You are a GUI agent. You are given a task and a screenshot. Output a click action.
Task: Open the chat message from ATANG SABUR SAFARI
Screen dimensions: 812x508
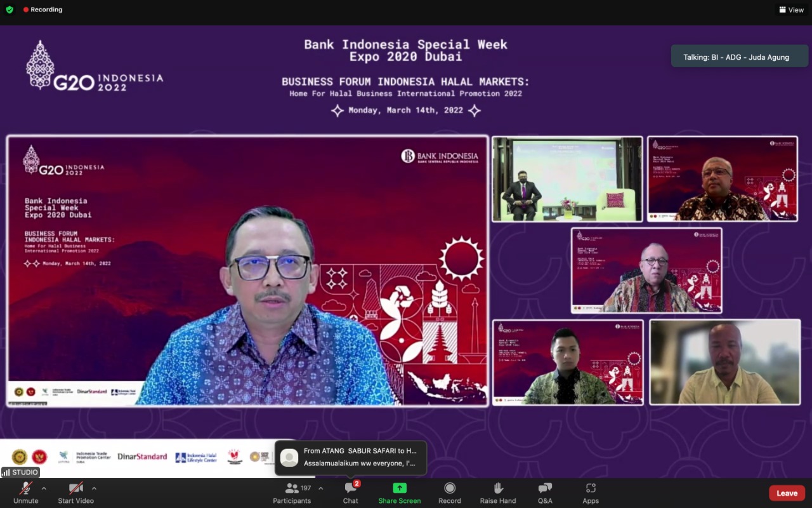pos(351,457)
